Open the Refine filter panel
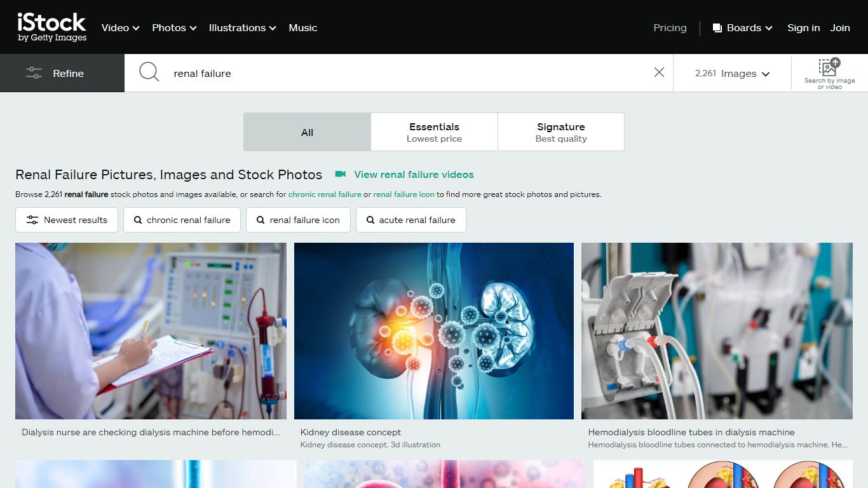 tap(62, 73)
